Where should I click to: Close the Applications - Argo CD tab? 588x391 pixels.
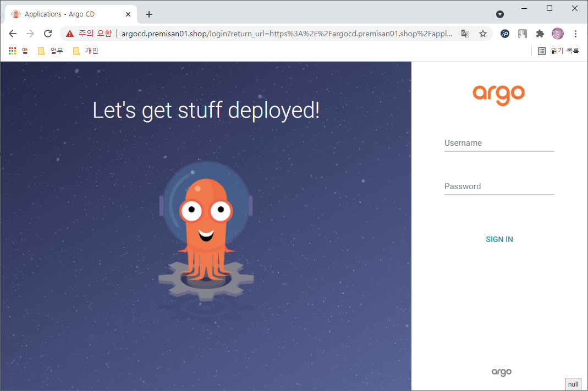click(128, 14)
